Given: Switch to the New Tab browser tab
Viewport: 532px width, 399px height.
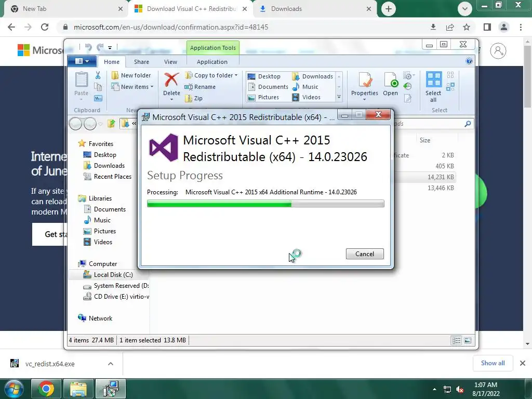Looking at the screenshot, I should point(65,9).
